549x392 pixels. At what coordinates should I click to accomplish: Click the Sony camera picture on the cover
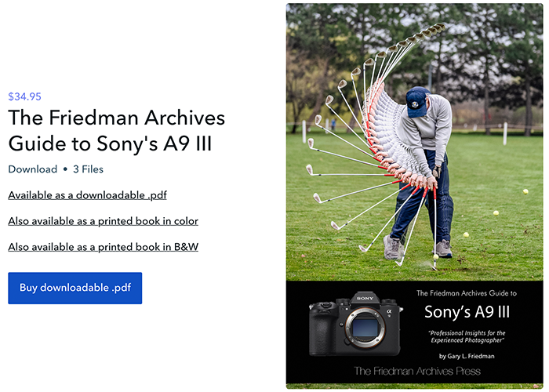(356, 324)
